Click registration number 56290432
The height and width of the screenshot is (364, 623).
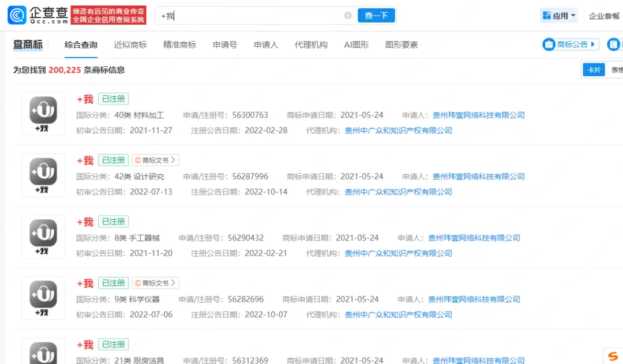[246, 238]
